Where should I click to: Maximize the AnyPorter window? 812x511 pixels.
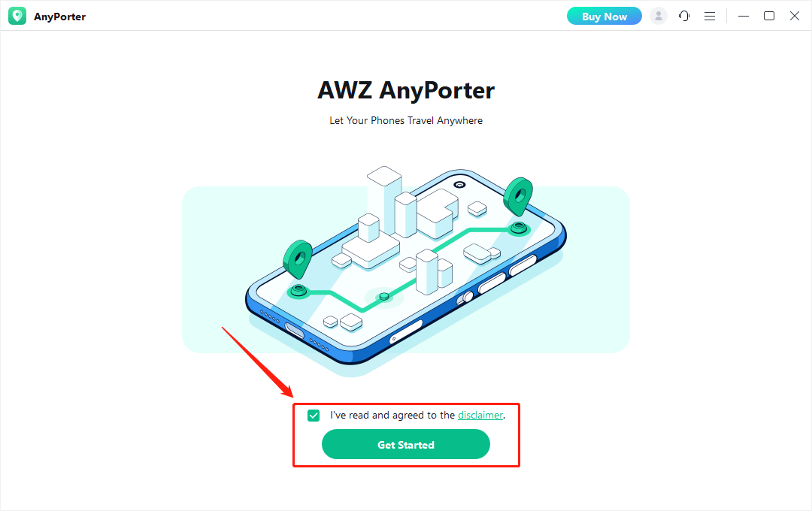769,16
